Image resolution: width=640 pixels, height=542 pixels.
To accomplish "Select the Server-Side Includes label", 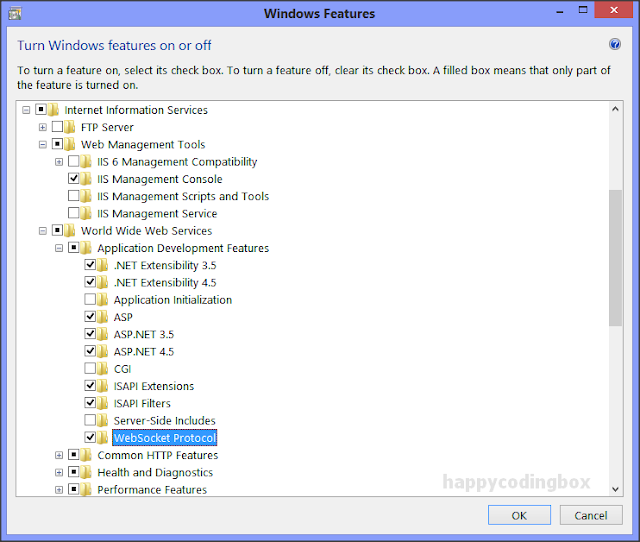I will coord(164,420).
